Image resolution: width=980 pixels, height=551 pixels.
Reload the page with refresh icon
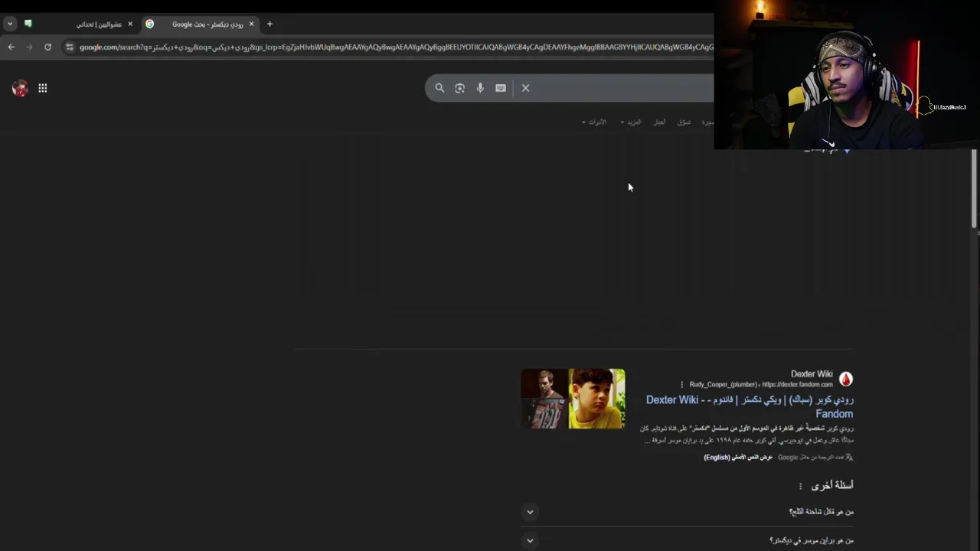click(x=47, y=47)
